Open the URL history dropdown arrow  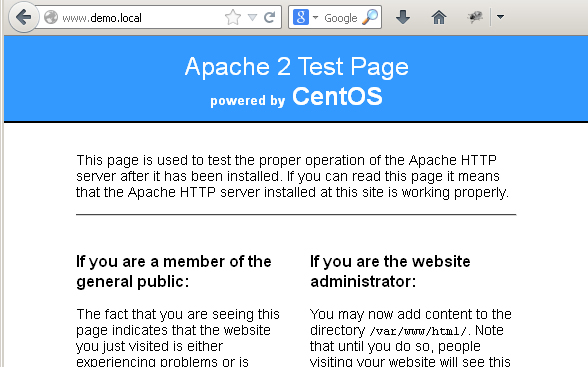252,17
